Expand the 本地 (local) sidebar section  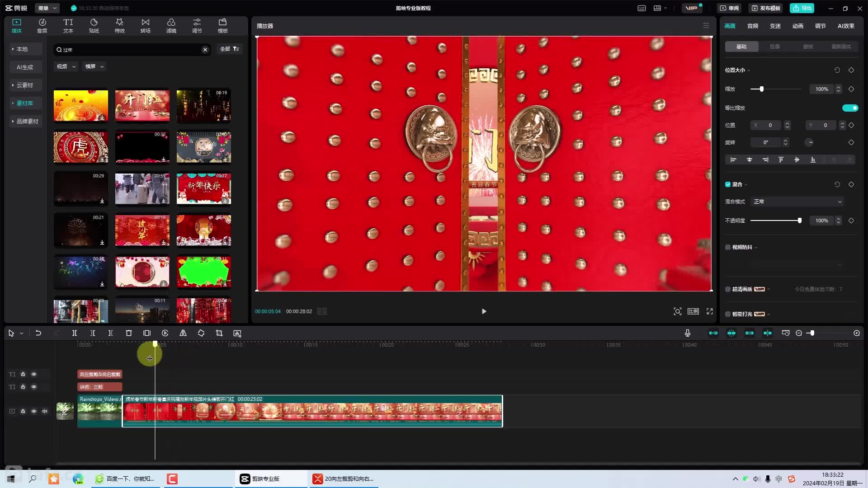click(x=26, y=49)
